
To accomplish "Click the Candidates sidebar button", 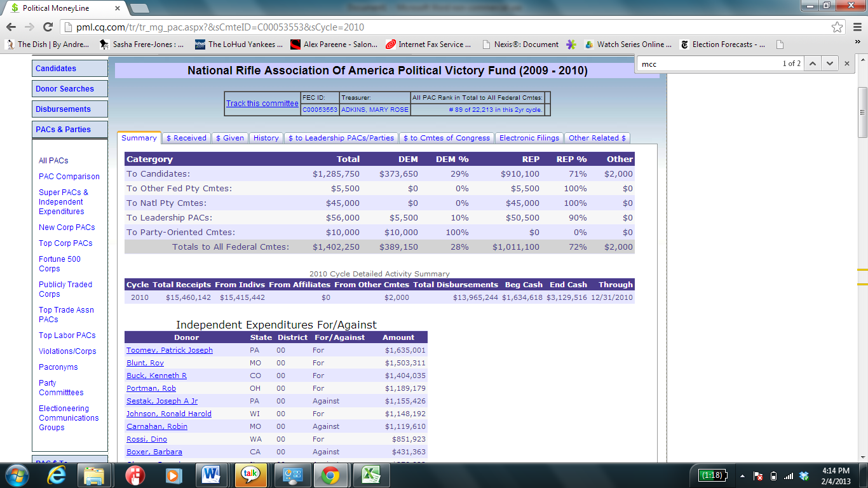I will click(70, 69).
